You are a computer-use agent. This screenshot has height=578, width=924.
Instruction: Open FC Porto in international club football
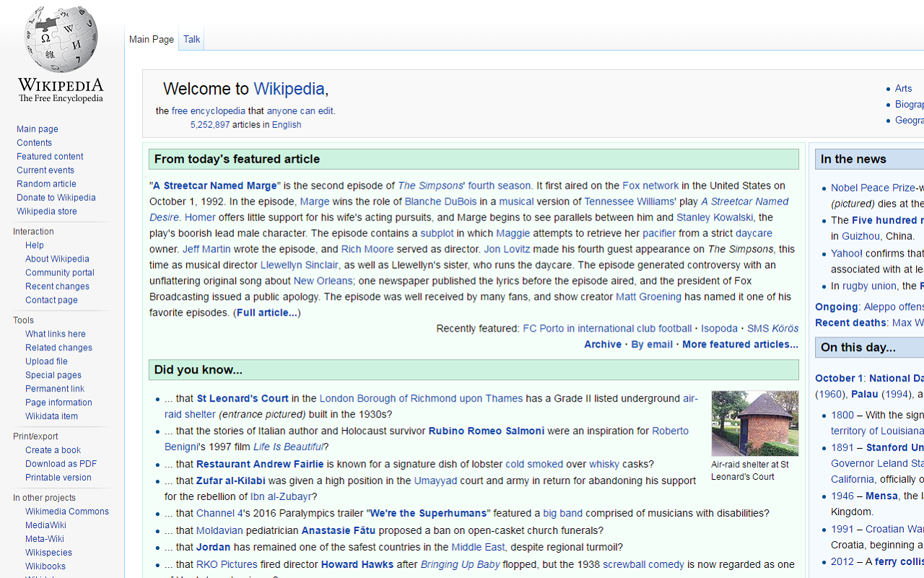(607, 329)
